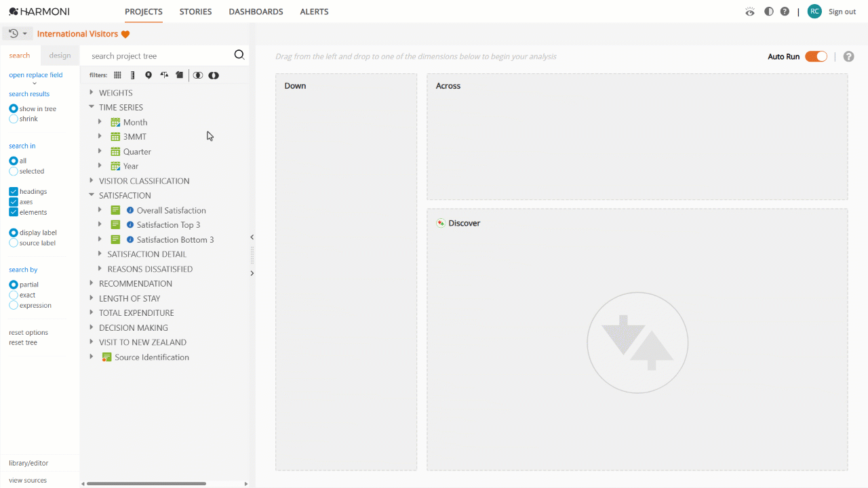Screen dimensions: 868x488
Task: Click the search magnifier icon in project tree
Action: click(x=239, y=56)
